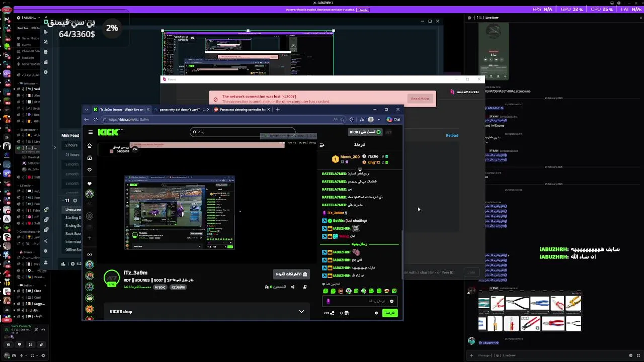The image size is (644, 362).
Task: Click the share icon beside viewer count
Action: click(293, 287)
